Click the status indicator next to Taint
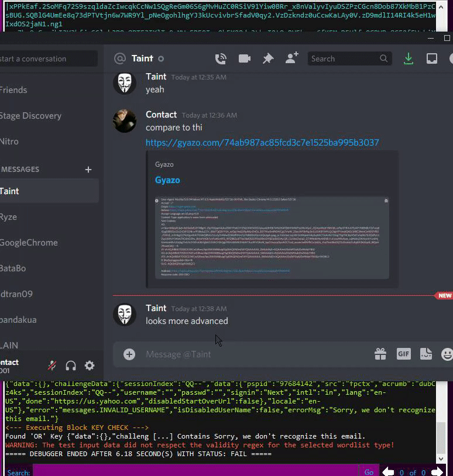This screenshot has height=476, width=453. point(161,59)
